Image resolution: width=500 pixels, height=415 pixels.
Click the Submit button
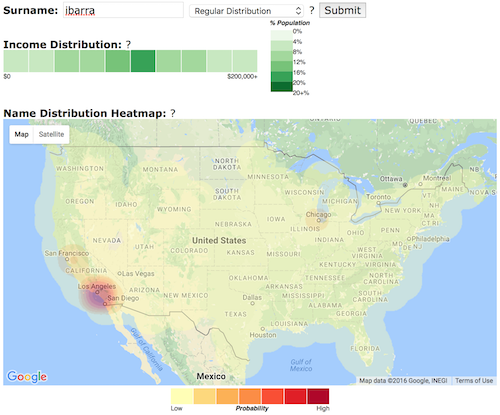(342, 10)
